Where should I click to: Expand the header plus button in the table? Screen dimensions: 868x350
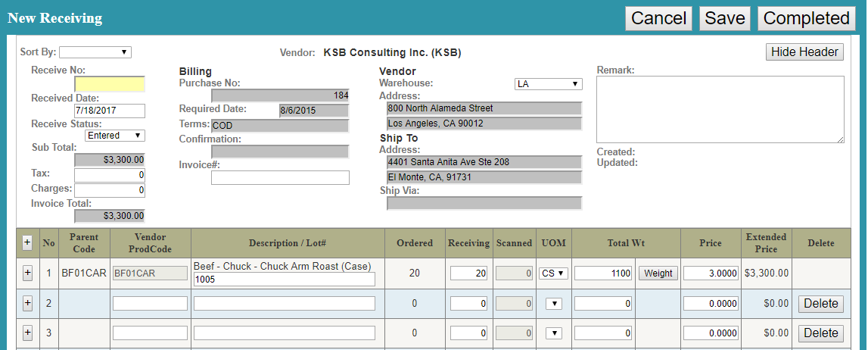28,242
